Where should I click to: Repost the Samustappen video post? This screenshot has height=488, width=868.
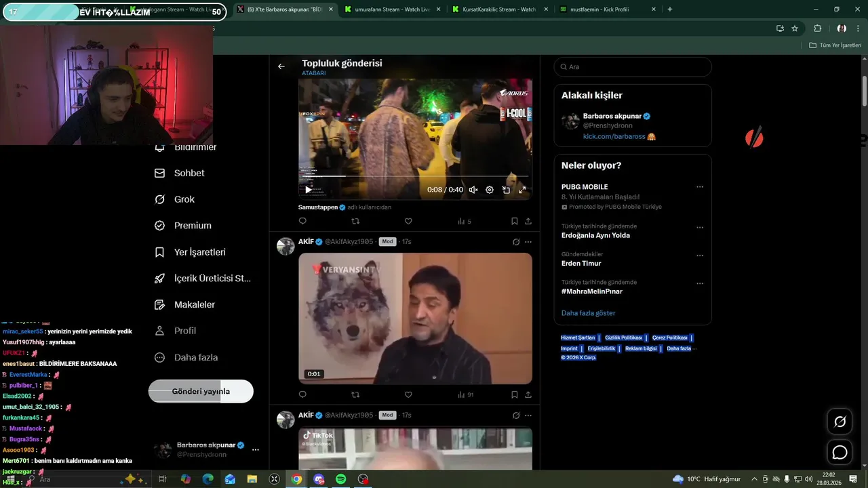pyautogui.click(x=355, y=221)
